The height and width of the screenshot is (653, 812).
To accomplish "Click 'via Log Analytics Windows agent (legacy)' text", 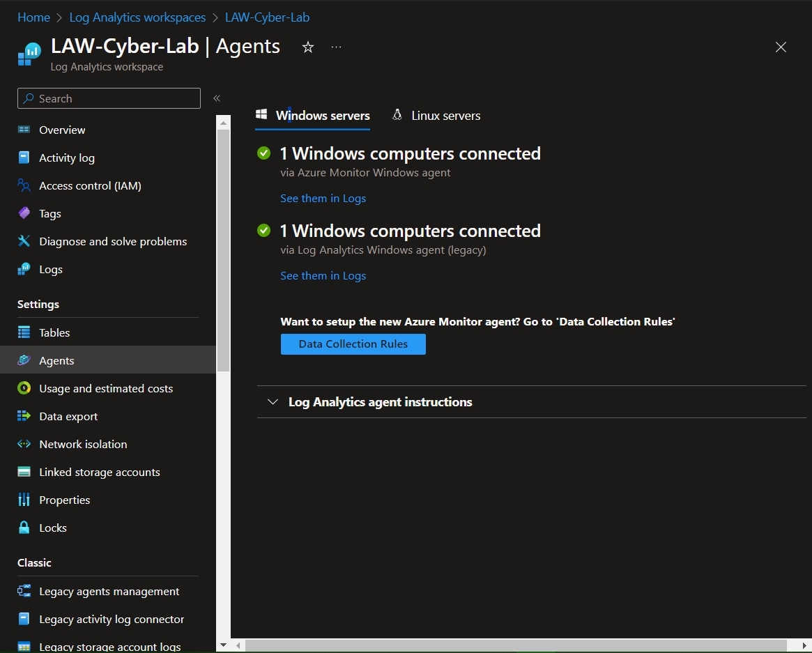I will [x=383, y=250].
